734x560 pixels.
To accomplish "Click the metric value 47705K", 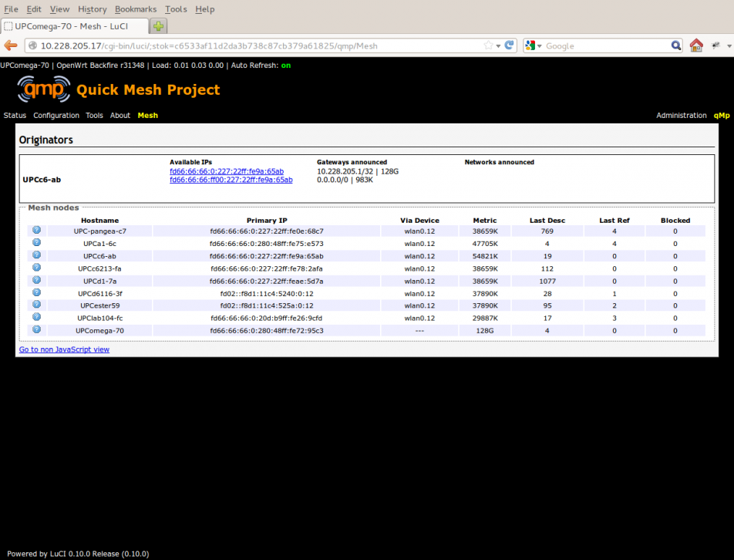I will [x=485, y=244].
